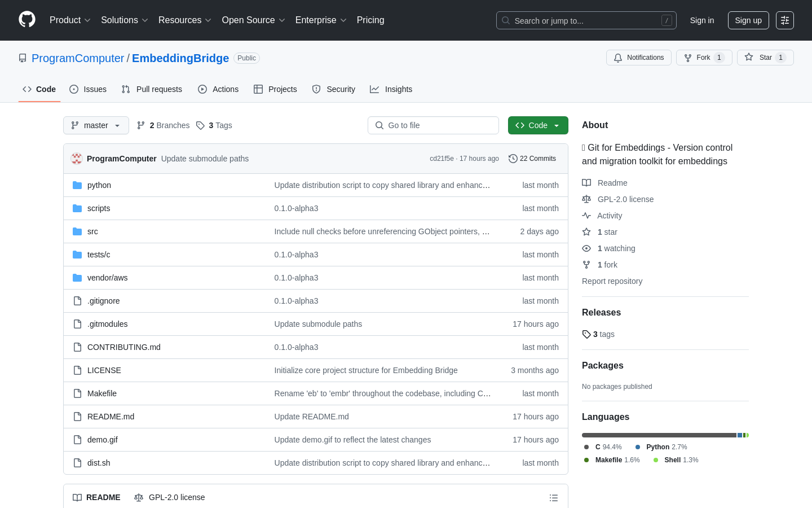
Task: View the 3 Tags link
Action: (214, 125)
